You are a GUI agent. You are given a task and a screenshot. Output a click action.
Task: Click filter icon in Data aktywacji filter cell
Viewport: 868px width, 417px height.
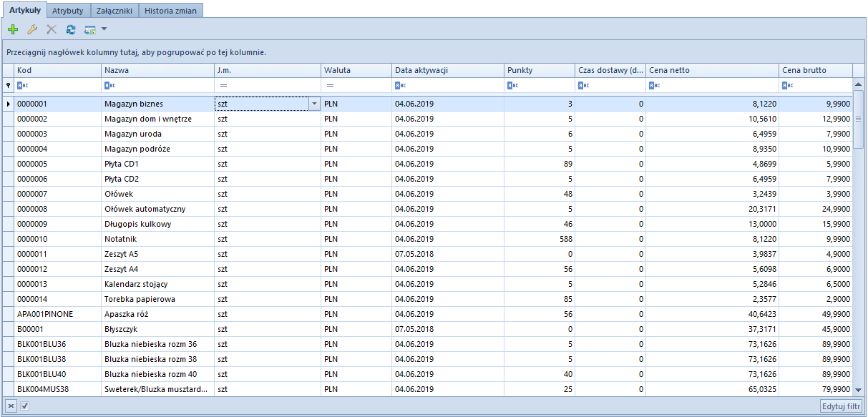tap(400, 86)
